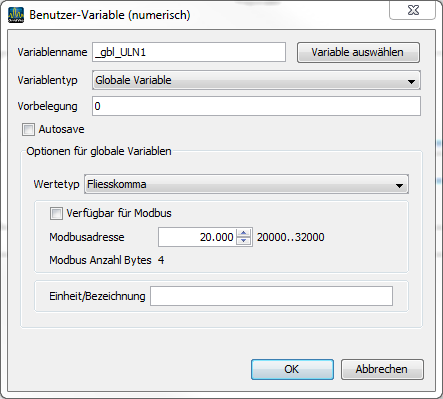Click the Modbusadresse number field
The width and height of the screenshot is (443, 399).
pyautogui.click(x=197, y=237)
